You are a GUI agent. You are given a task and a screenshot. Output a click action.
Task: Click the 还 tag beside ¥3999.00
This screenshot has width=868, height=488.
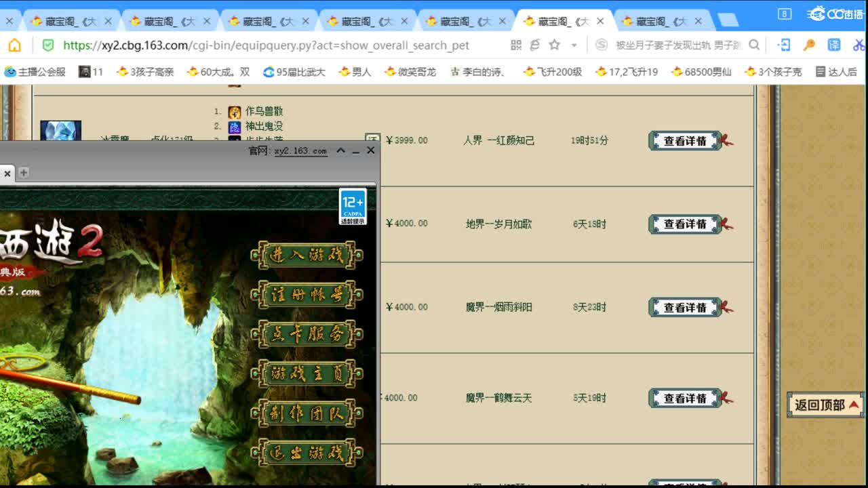[372, 137]
